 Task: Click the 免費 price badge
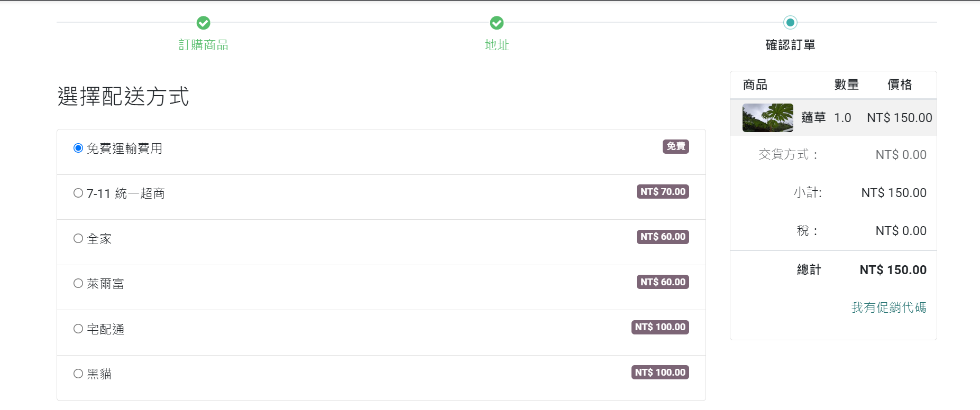coord(675,146)
